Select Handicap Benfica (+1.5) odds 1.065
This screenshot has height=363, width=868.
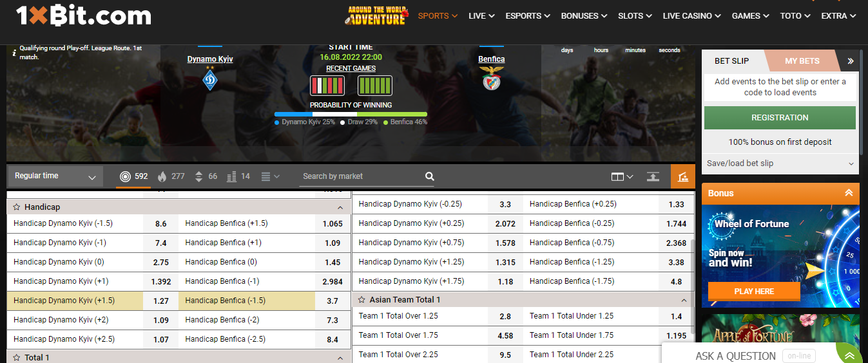click(333, 224)
